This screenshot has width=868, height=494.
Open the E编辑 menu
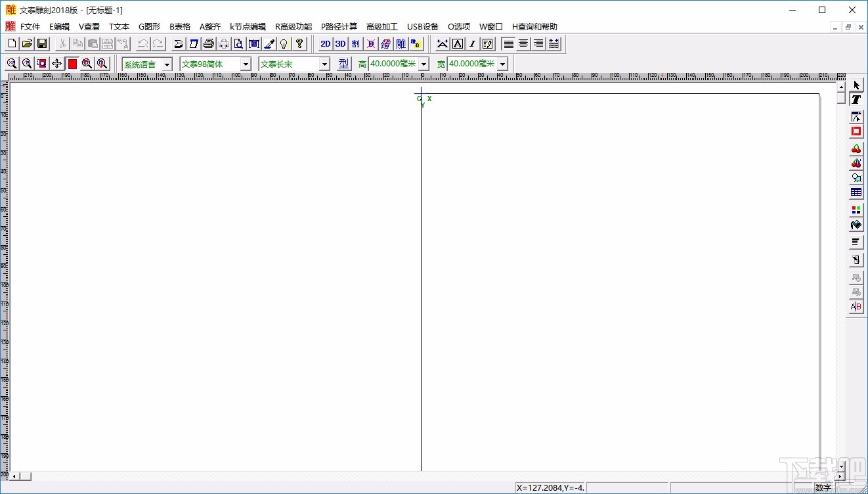(59, 27)
